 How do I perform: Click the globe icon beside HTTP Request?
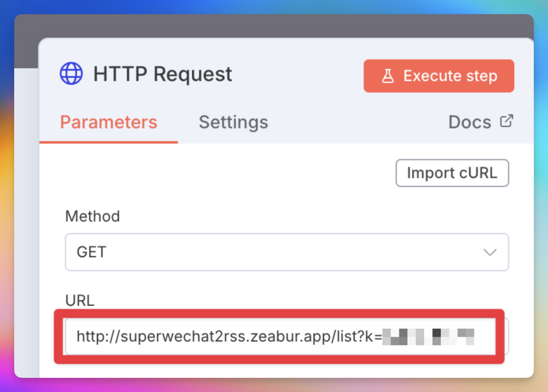(x=71, y=74)
